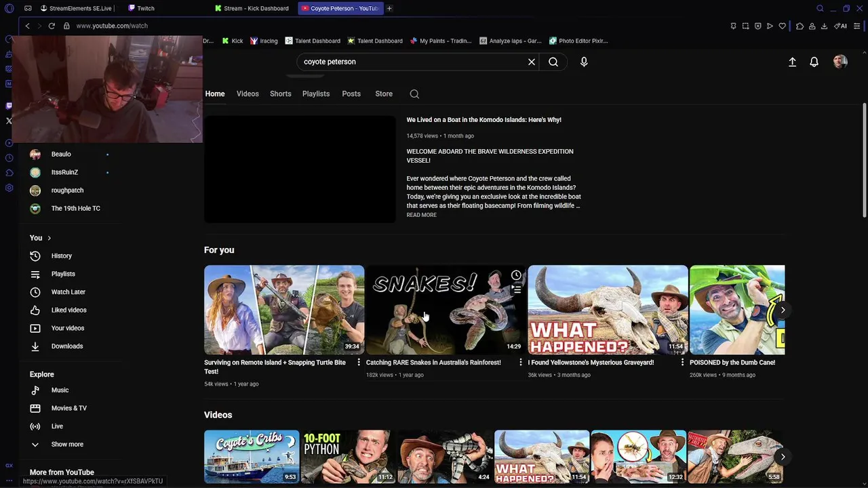This screenshot has width=868, height=488.
Task: Click the Watch Later clock on the SNAKES thumbnail
Action: click(x=516, y=275)
